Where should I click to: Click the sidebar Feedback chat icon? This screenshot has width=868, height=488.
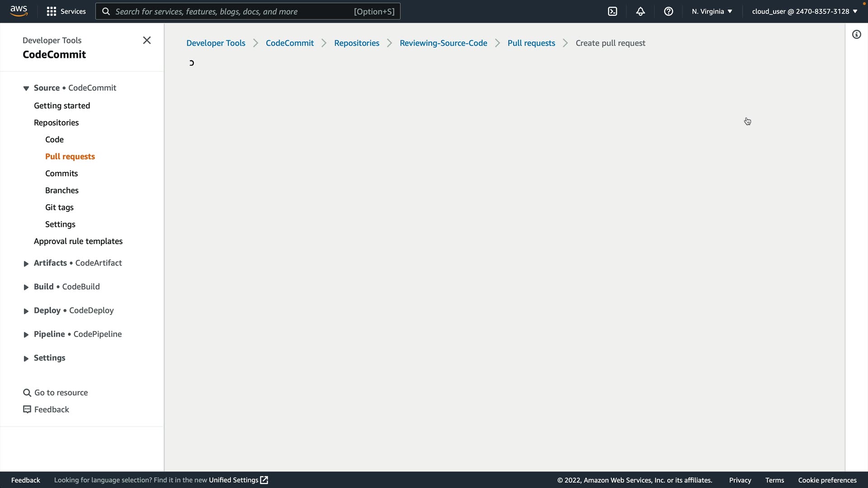pos(27,409)
